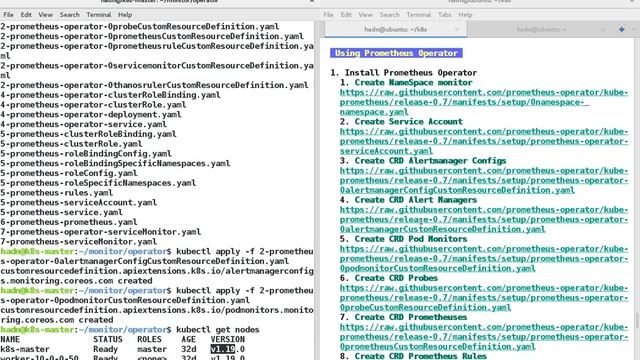This screenshot has width=640, height=360.
Task: Click '5-prometheus-roleBindingSpecificNamespaces.yaml' file name
Action: 115,164
